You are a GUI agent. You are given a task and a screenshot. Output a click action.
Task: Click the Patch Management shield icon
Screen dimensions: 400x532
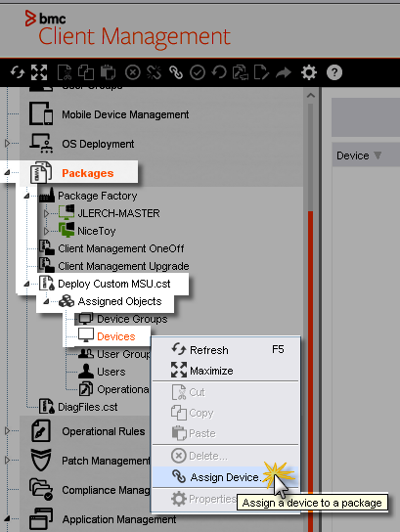click(41, 460)
